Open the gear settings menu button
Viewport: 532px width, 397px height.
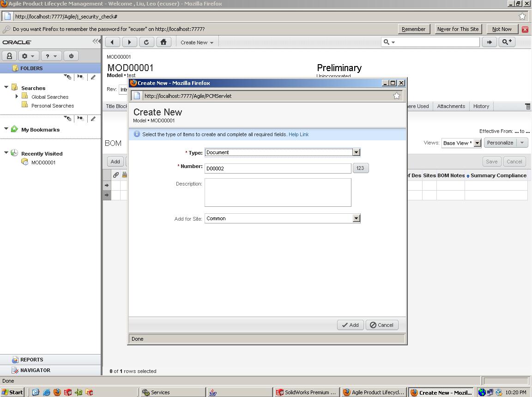29,56
